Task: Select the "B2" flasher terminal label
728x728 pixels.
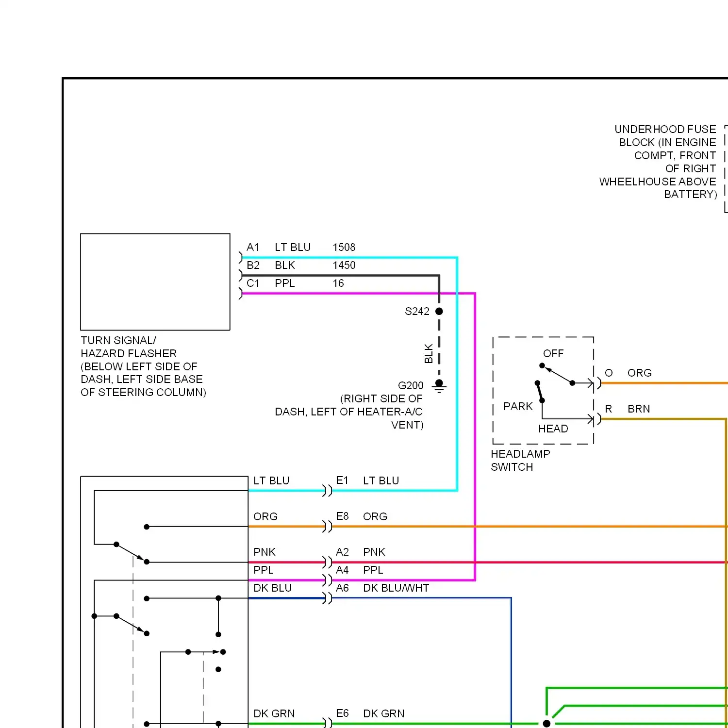Action: 253,265
